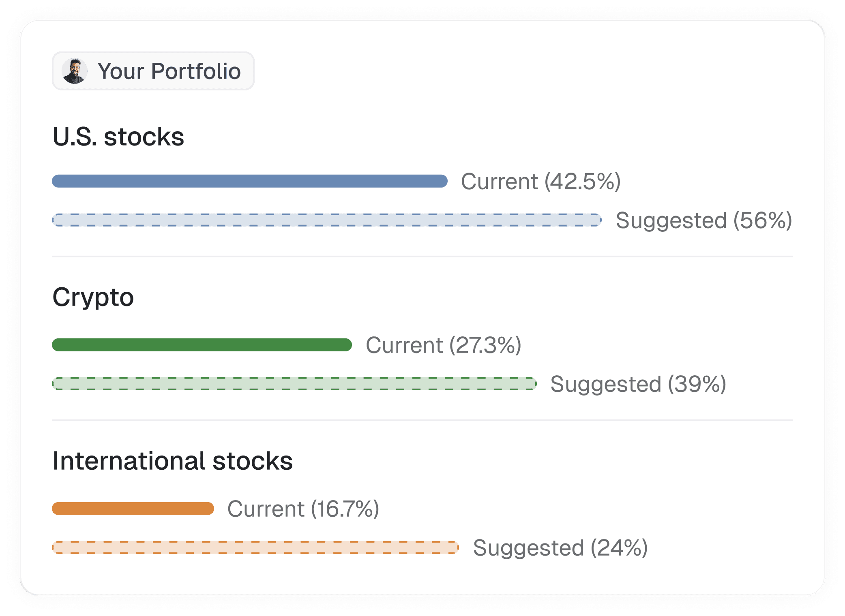Click the user avatar photo

point(75,71)
